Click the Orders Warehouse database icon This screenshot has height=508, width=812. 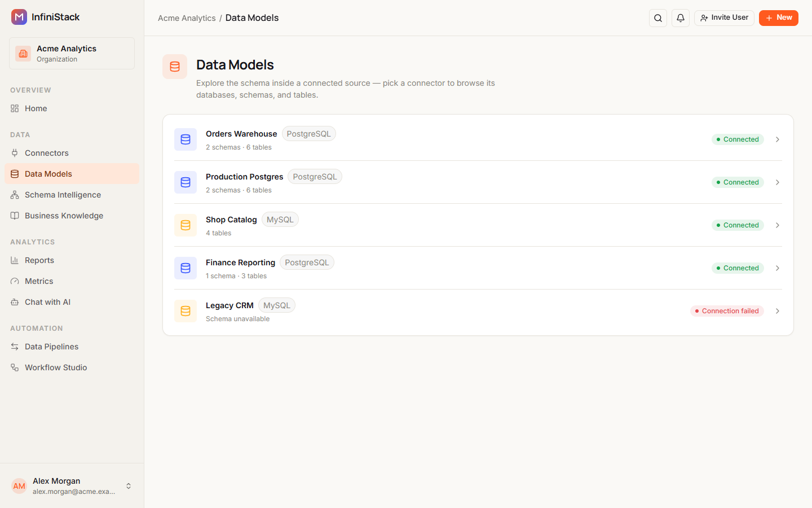pos(186,139)
